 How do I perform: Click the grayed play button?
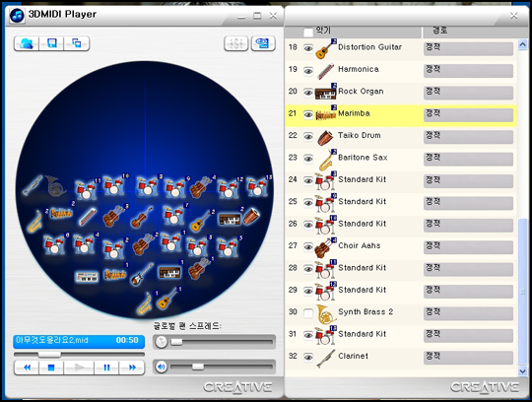(79, 368)
